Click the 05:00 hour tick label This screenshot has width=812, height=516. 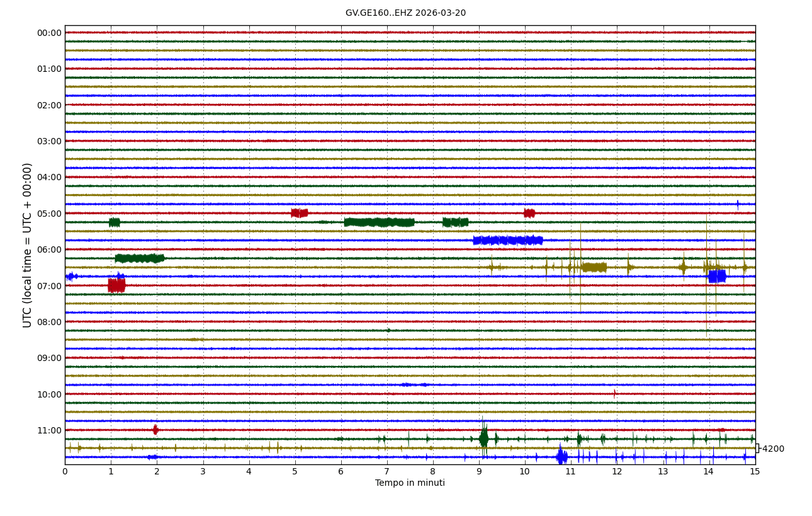[49, 214]
